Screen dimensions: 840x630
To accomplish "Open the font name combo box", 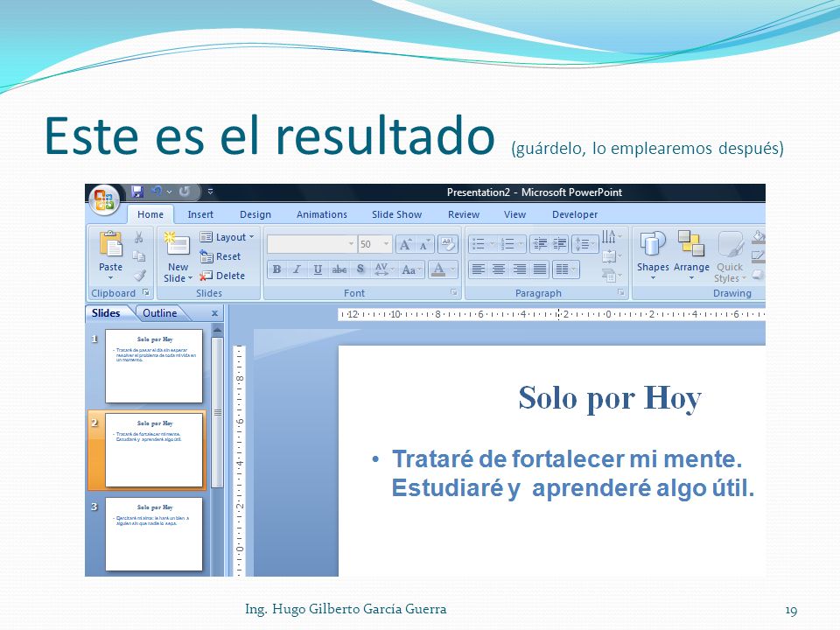I will (311, 244).
